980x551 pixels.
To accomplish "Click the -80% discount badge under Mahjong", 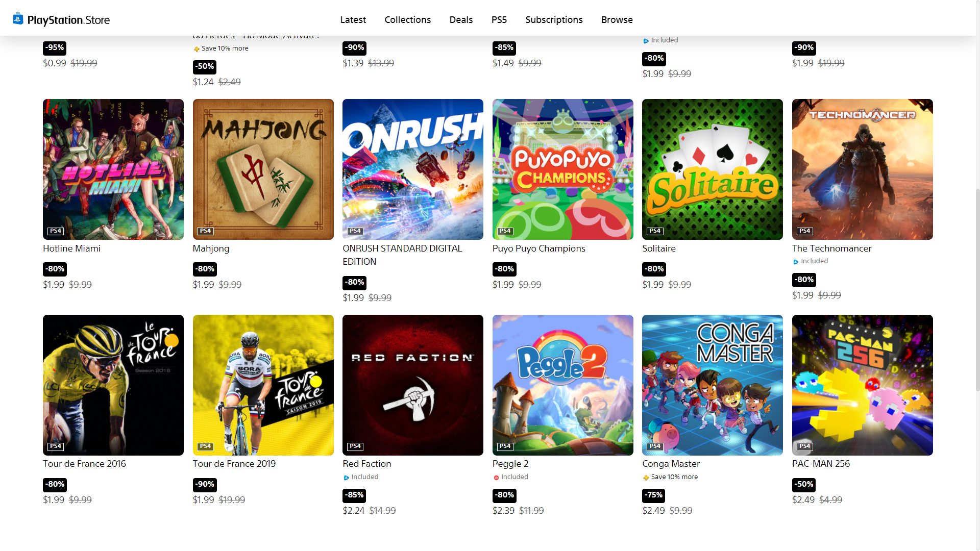I will click(x=205, y=269).
